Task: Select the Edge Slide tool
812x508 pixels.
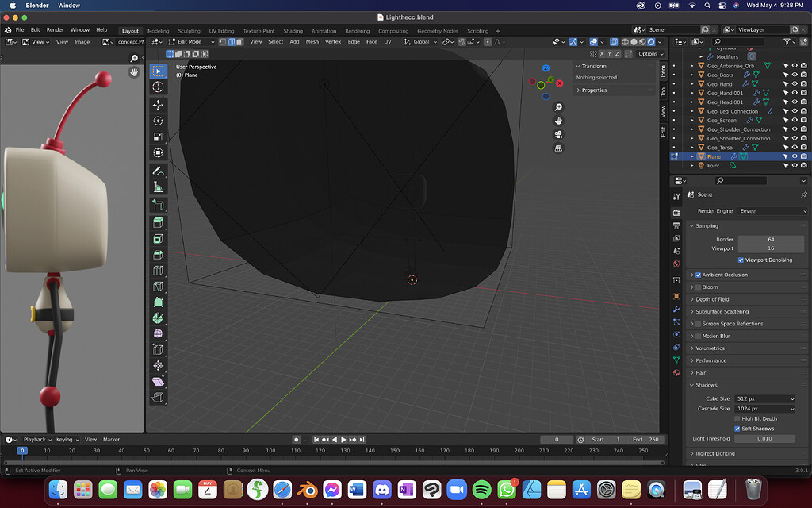Action: coord(158,350)
